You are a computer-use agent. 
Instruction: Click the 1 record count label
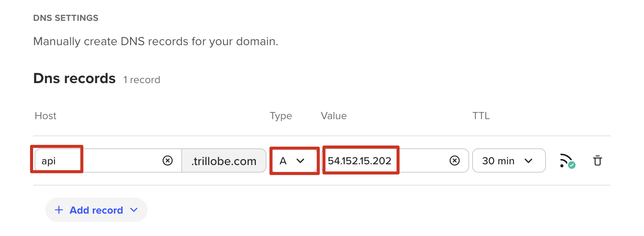click(x=142, y=80)
